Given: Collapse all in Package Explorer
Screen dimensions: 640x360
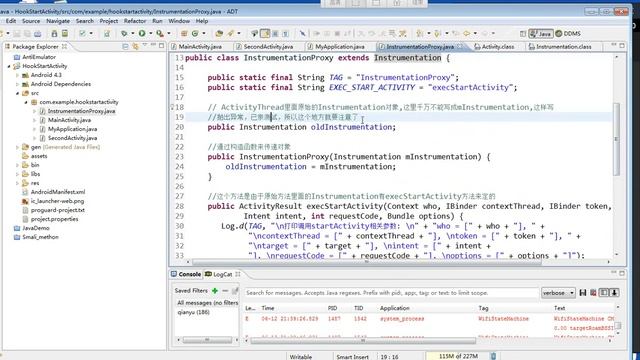Looking at the screenshot, I should [125, 46].
